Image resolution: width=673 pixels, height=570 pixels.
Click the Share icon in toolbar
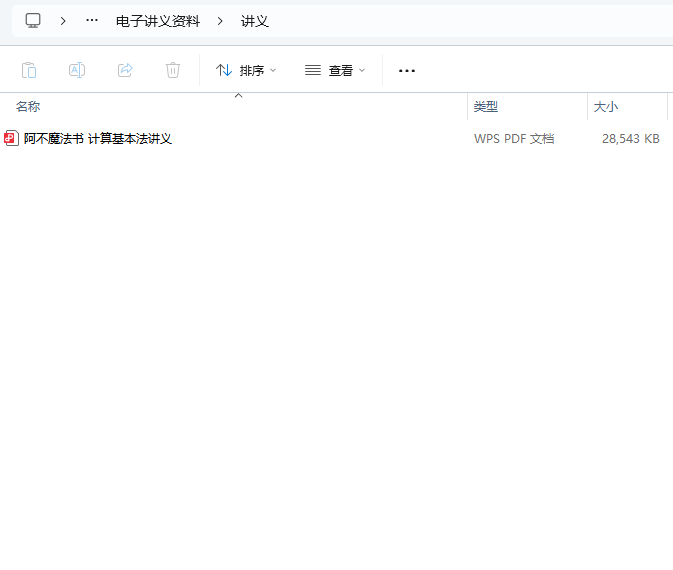125,70
